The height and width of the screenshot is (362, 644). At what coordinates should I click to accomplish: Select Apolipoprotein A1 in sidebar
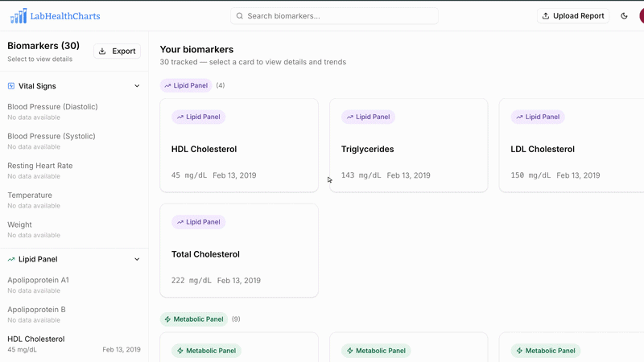click(74, 285)
